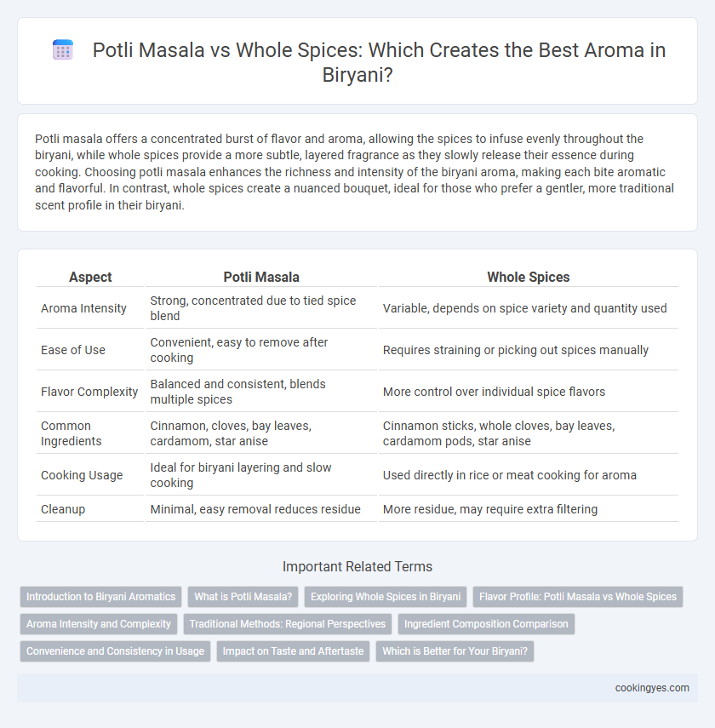This screenshot has width=715, height=728.
Task: Visit the cookingyes.com footer link
Action: coord(652,688)
